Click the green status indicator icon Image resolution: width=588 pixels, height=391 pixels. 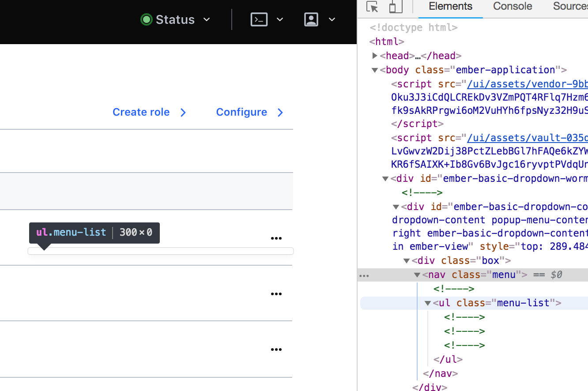[x=146, y=19]
